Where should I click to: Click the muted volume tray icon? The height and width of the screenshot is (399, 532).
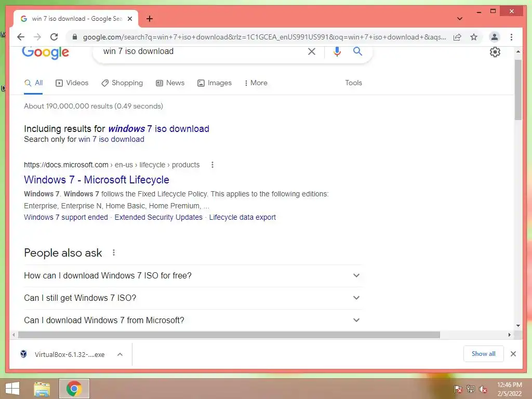pos(483,389)
